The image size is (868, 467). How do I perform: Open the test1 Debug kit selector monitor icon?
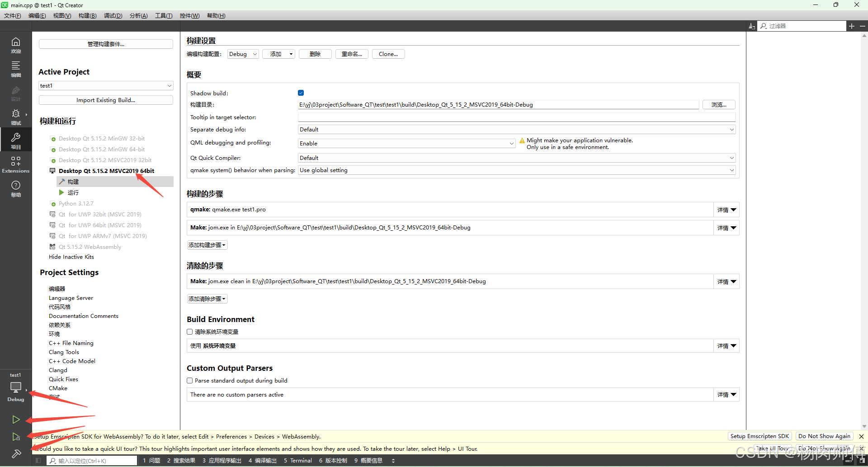[16, 388]
